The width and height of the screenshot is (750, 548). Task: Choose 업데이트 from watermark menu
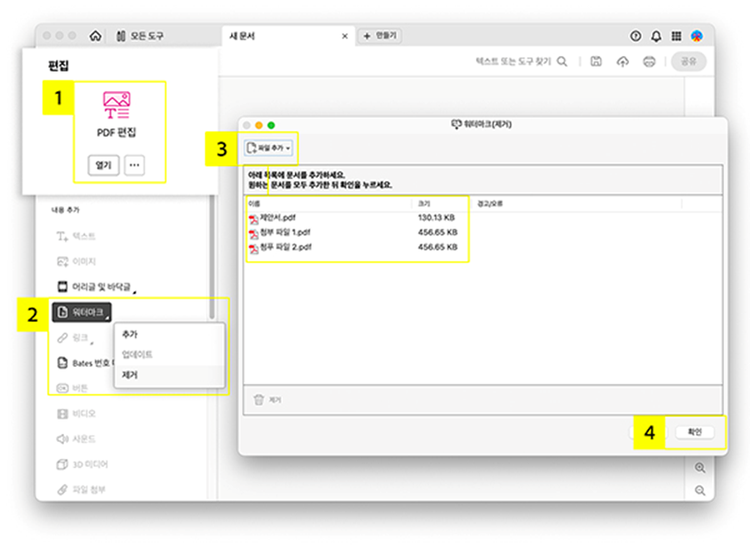pos(169,355)
